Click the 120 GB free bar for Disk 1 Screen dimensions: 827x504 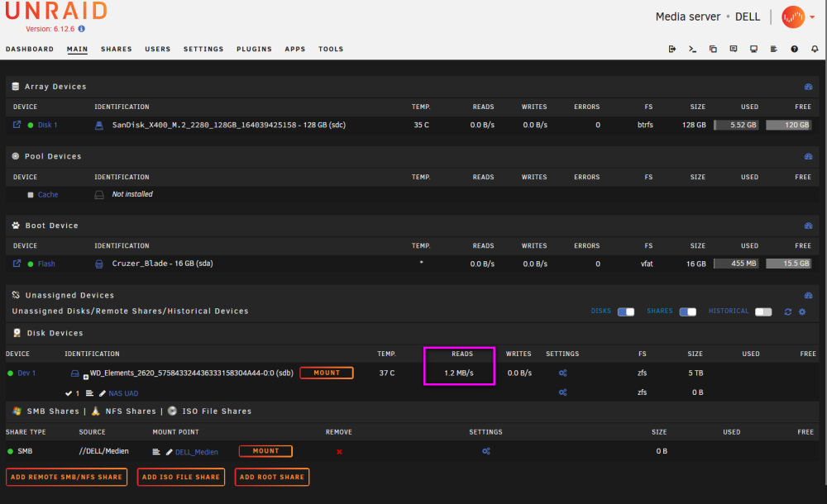[789, 125]
